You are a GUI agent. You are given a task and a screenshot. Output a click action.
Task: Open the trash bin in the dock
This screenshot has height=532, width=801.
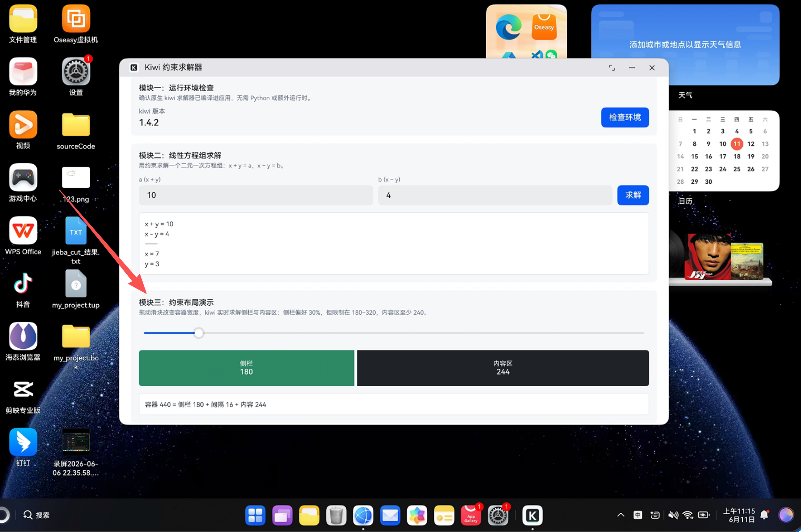click(336, 515)
